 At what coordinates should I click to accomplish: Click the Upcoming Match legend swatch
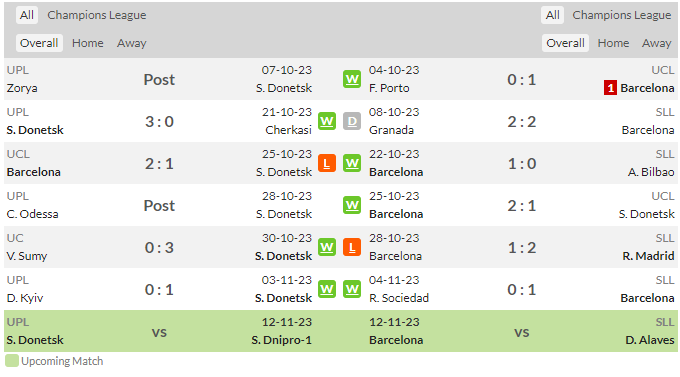click(x=12, y=361)
